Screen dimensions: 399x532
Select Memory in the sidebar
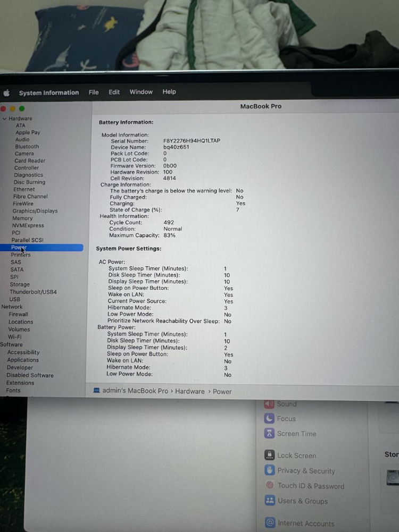[22, 218]
